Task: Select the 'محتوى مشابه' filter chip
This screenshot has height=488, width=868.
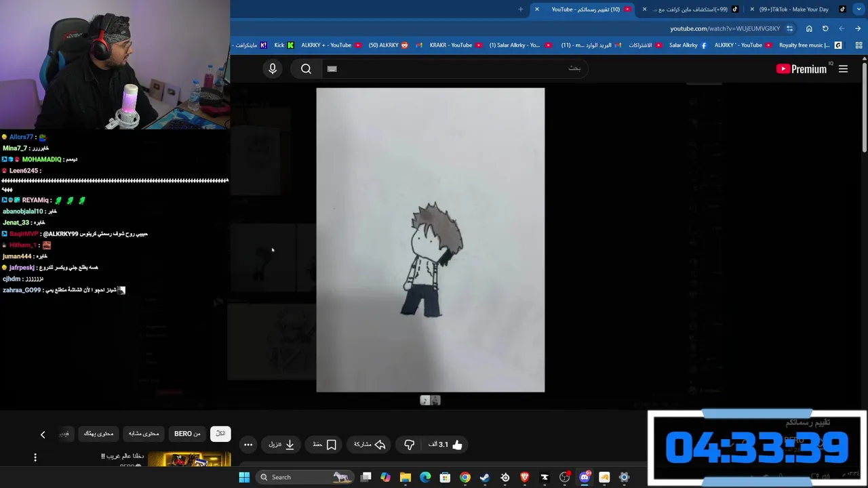Action: click(144, 434)
